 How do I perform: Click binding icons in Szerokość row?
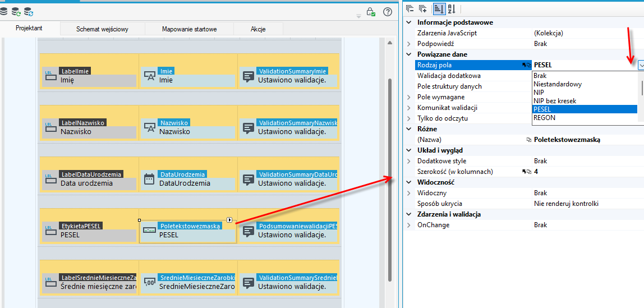pyautogui.click(x=526, y=172)
